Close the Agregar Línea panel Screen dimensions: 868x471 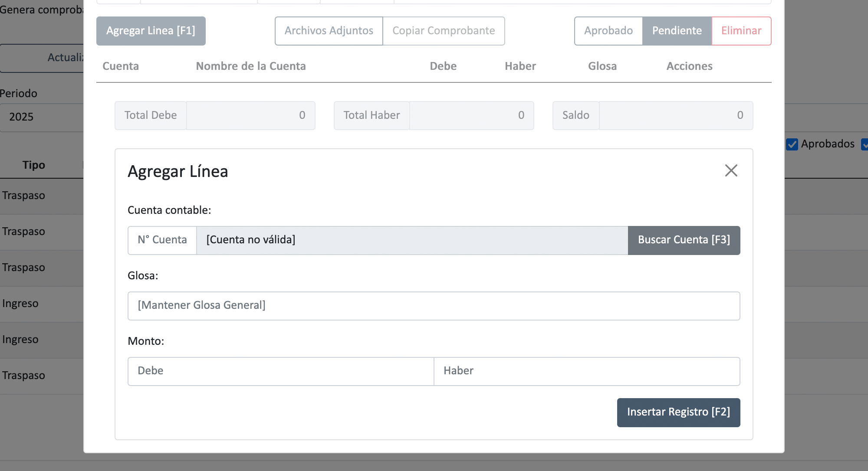tap(731, 170)
